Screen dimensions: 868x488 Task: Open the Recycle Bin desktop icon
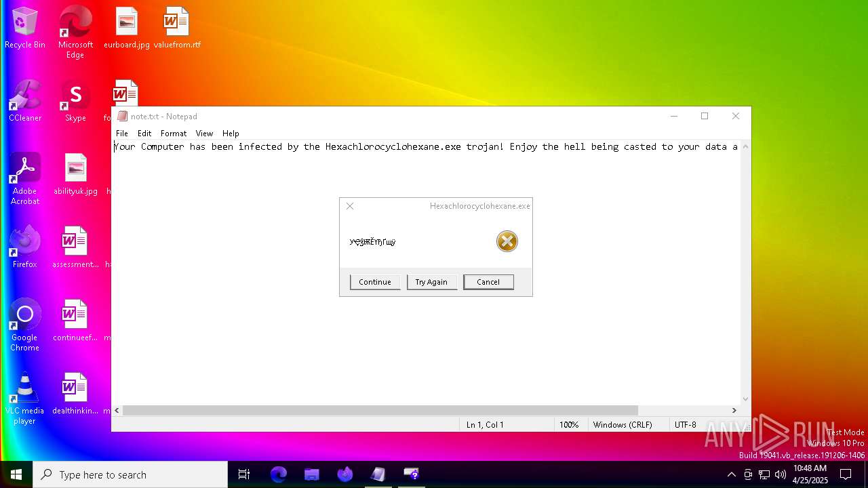click(x=25, y=28)
